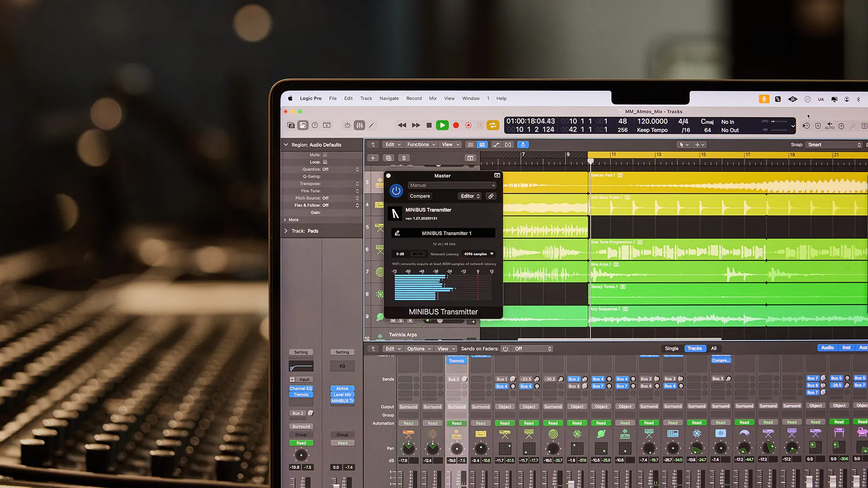Viewport: 868px width, 488px height.
Task: Toggle the Inspector button in control bar
Action: tap(303, 125)
